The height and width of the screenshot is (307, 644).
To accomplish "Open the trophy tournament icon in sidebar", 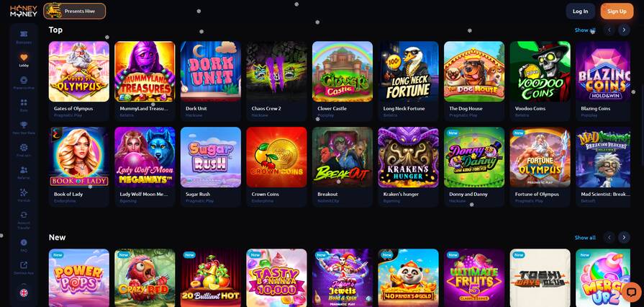I will [24, 124].
